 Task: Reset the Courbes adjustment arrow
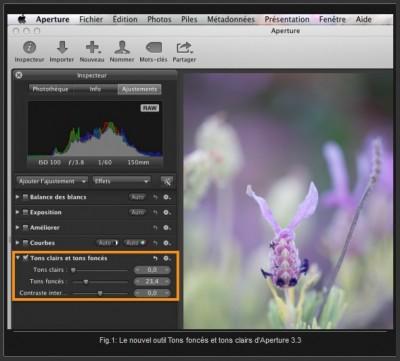[156, 243]
